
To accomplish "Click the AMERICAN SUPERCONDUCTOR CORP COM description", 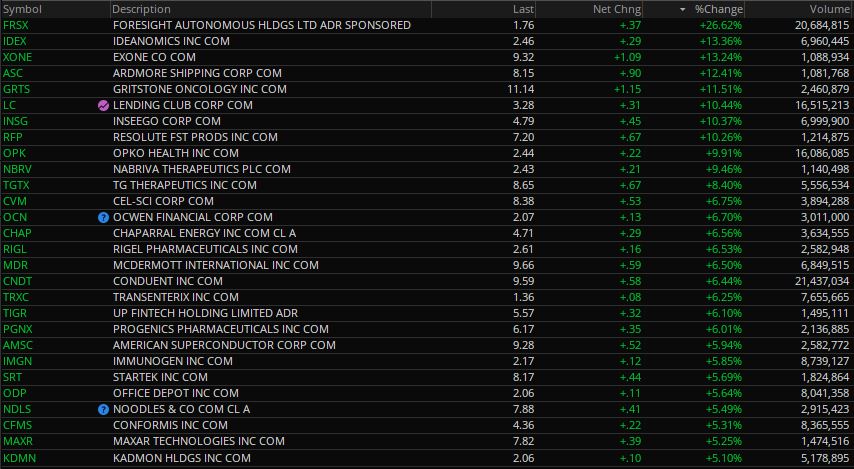I will pyautogui.click(x=224, y=345).
